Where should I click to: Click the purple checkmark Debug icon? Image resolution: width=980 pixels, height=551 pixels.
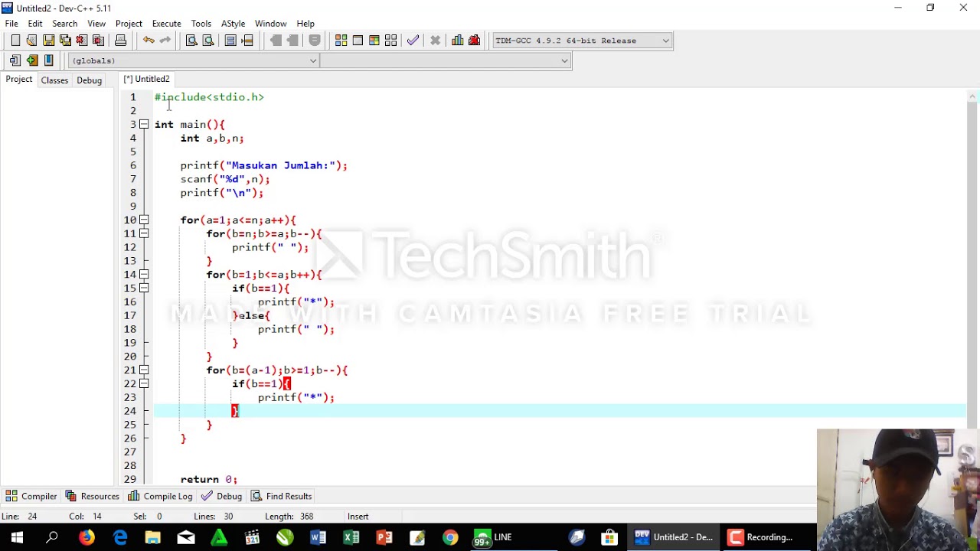(413, 41)
